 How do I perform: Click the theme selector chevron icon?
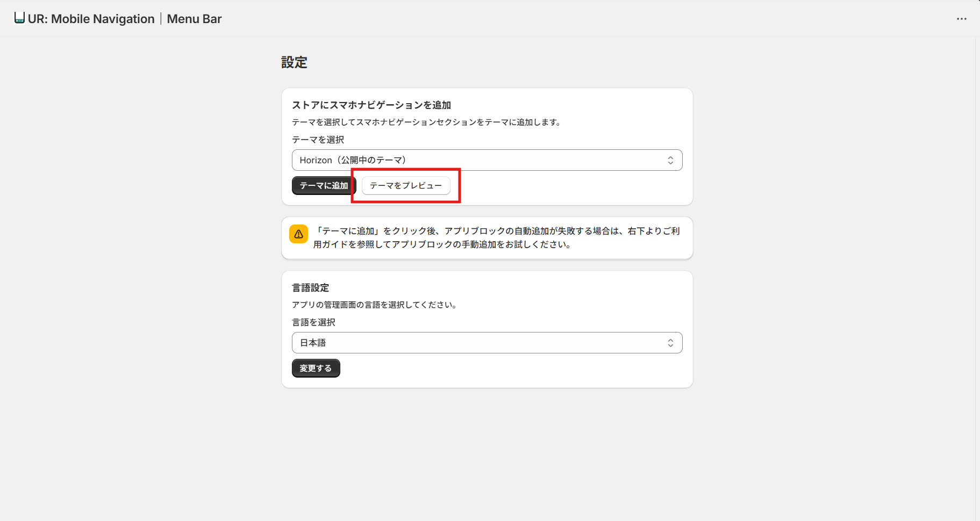[670, 160]
